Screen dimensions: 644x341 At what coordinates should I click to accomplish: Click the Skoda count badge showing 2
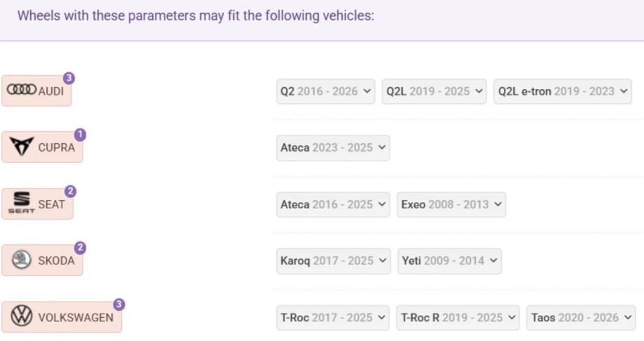click(x=80, y=248)
